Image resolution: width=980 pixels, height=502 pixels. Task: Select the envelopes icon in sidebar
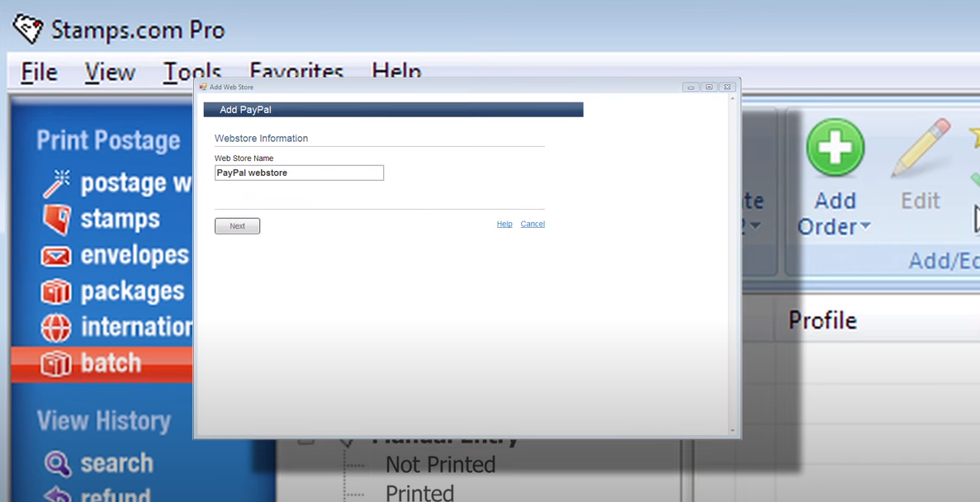tap(56, 256)
